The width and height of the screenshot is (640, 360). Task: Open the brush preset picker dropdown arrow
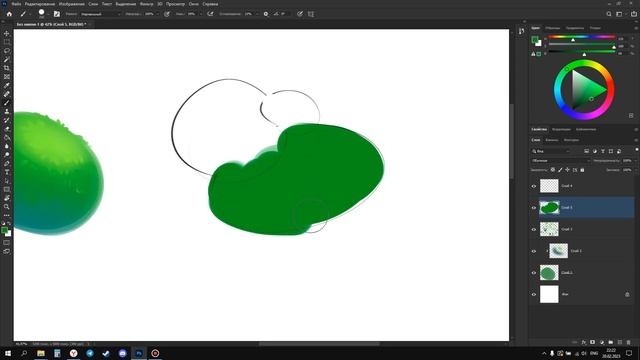[48, 14]
